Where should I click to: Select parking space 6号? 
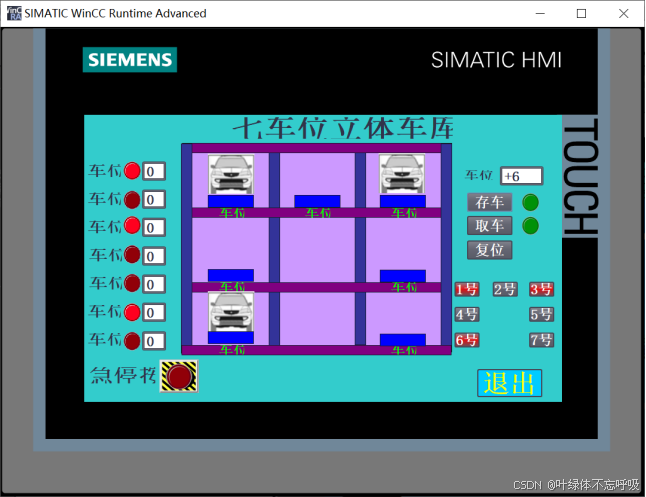[467, 340]
